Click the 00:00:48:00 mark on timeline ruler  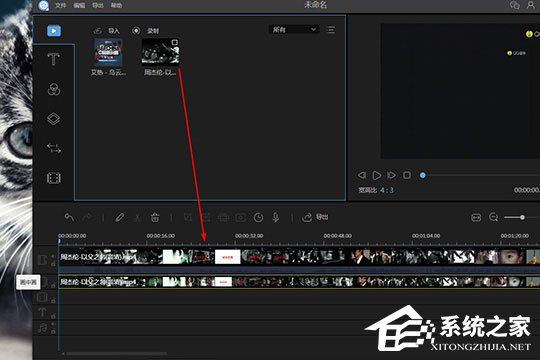338,236
